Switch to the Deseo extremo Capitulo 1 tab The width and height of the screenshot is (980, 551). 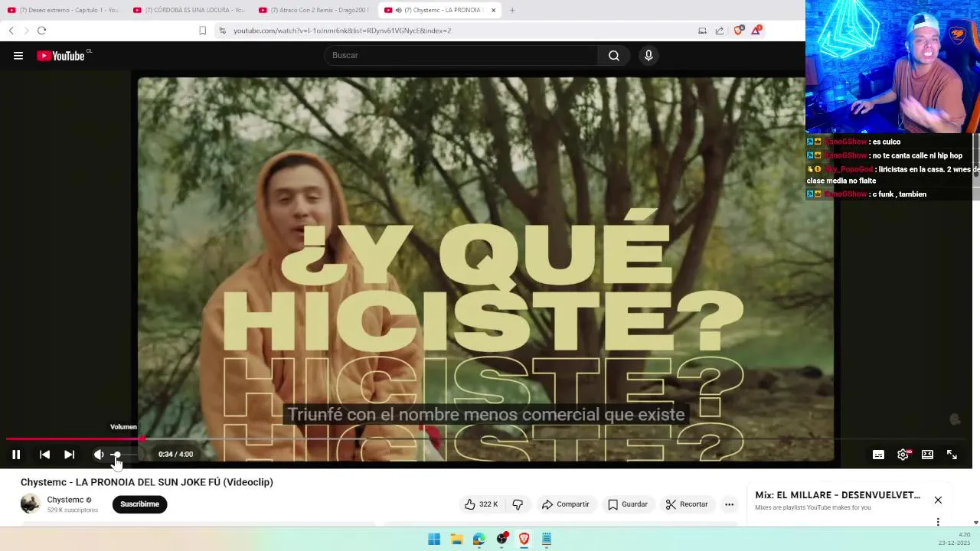[x=64, y=10]
